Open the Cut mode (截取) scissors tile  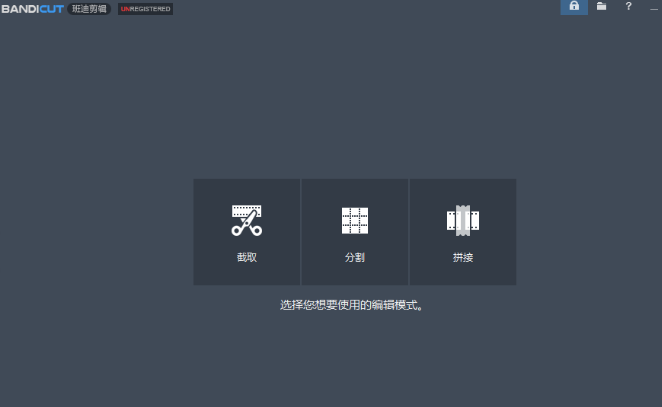[247, 232]
